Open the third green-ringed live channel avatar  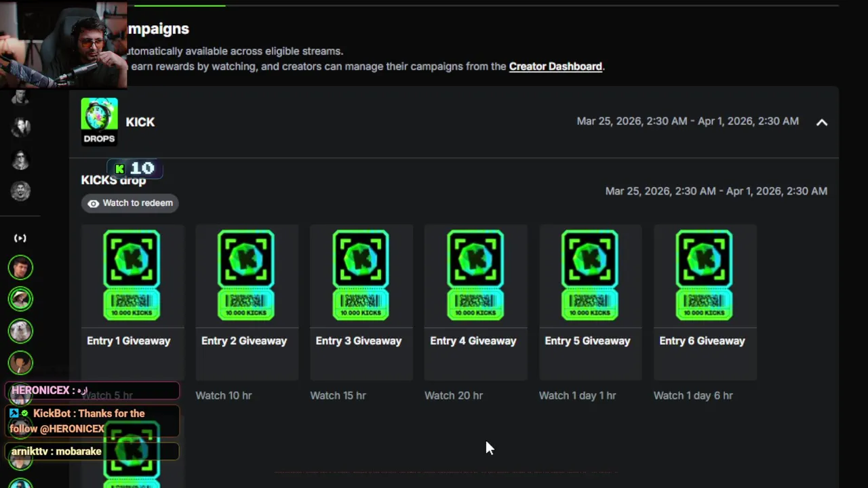[20, 331]
